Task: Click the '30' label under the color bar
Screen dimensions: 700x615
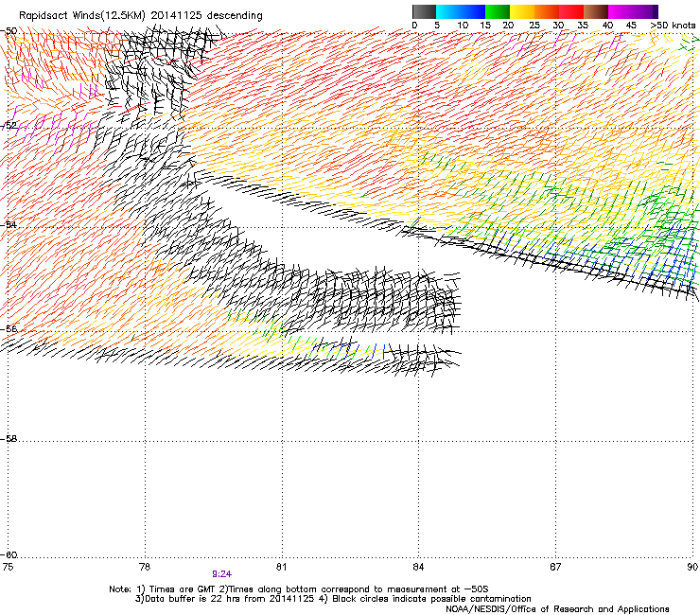Action: [x=558, y=26]
